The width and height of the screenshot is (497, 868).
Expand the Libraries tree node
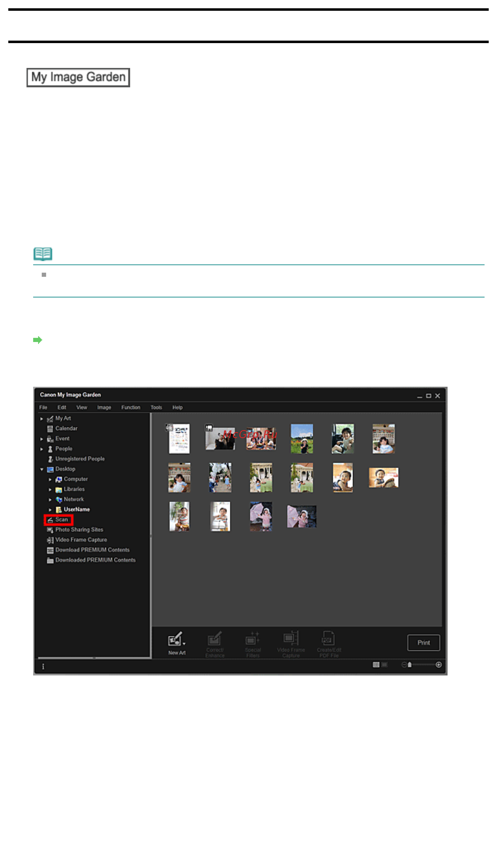click(50, 490)
